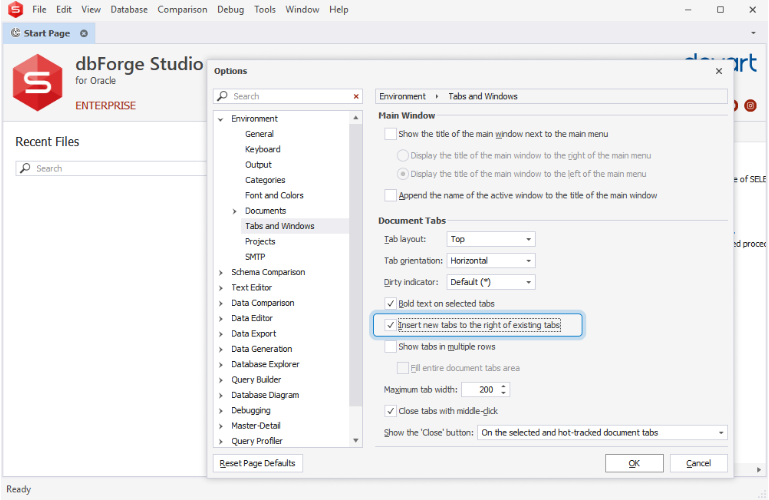
Task: Uncheck 'Bold text on selected tabs'
Action: point(391,303)
